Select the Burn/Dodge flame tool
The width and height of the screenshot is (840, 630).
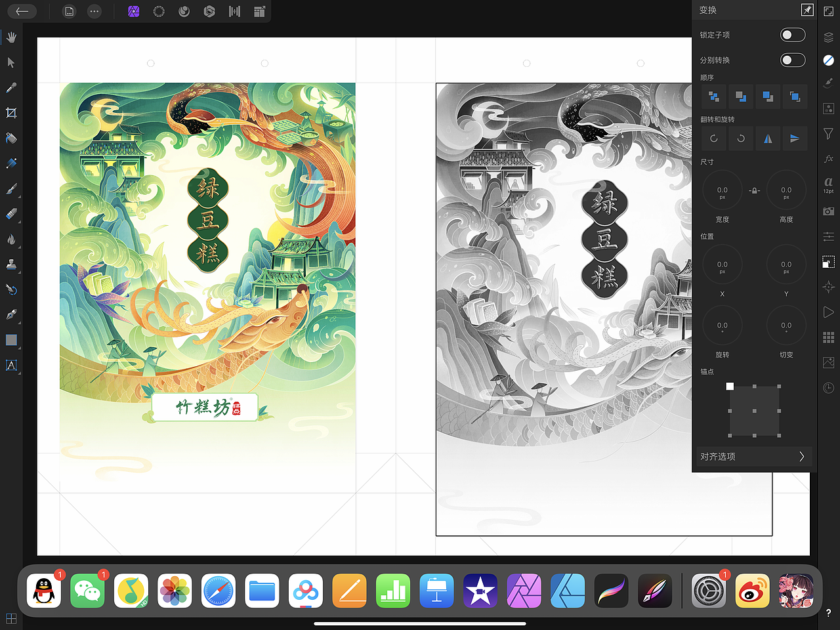(11, 240)
